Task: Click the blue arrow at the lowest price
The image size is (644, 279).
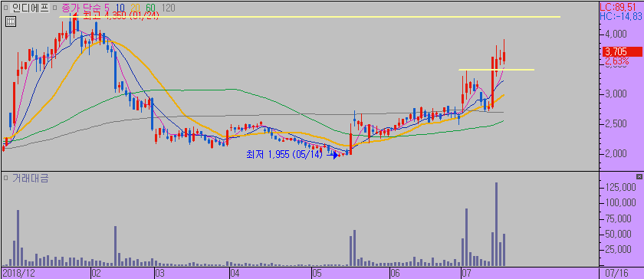Action: (x=333, y=155)
